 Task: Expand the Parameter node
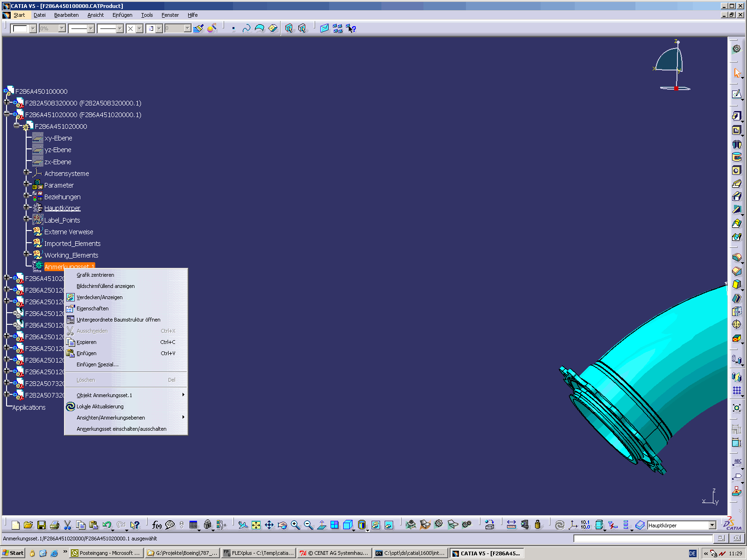pos(27,184)
